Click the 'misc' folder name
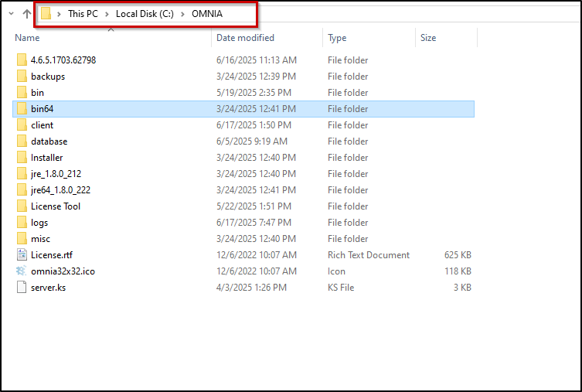Image resolution: width=582 pixels, height=392 pixels. [40, 239]
